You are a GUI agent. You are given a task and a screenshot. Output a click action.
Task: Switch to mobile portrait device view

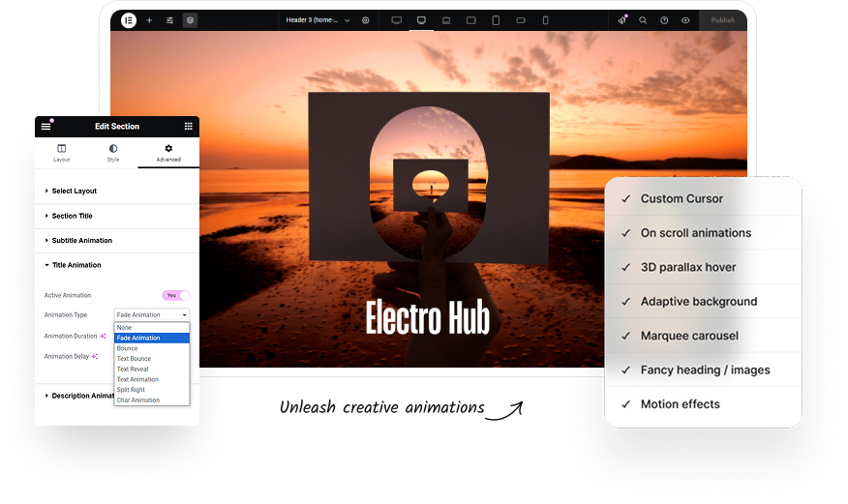coord(545,20)
